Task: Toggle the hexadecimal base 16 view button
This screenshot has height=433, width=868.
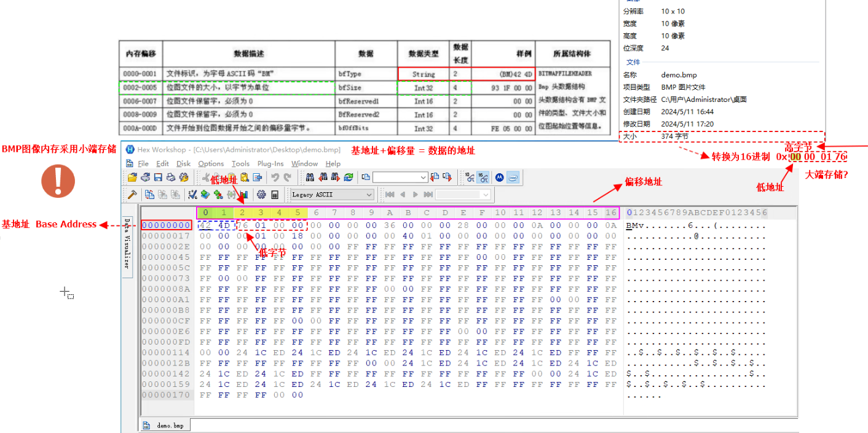Action: pos(483,177)
